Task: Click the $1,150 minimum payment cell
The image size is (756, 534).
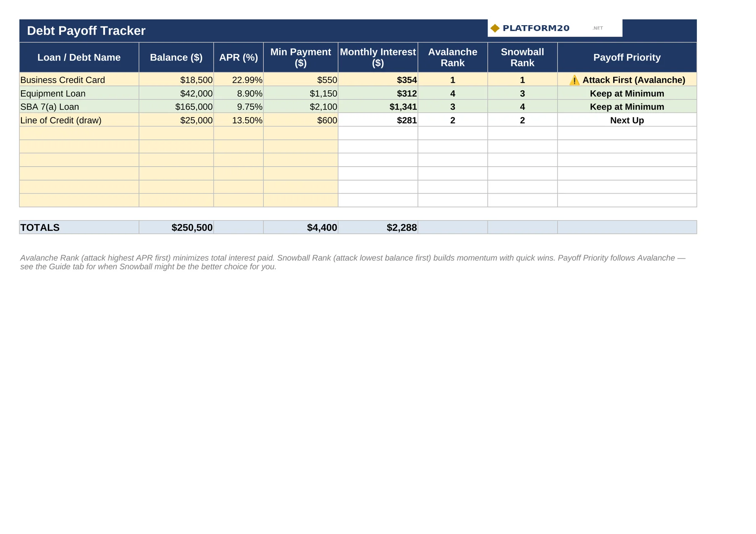Action: point(301,93)
